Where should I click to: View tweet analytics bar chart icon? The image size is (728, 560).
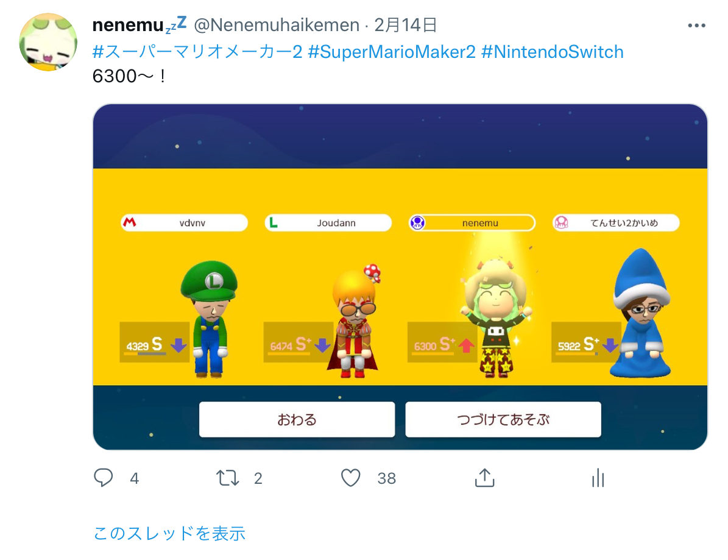pyautogui.click(x=598, y=478)
